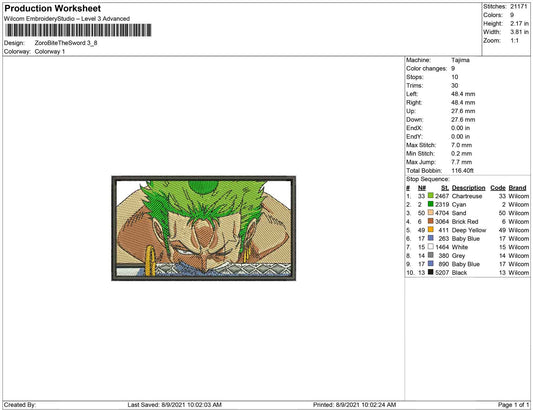Click the barcode under the worksheet title

[x=78, y=30]
